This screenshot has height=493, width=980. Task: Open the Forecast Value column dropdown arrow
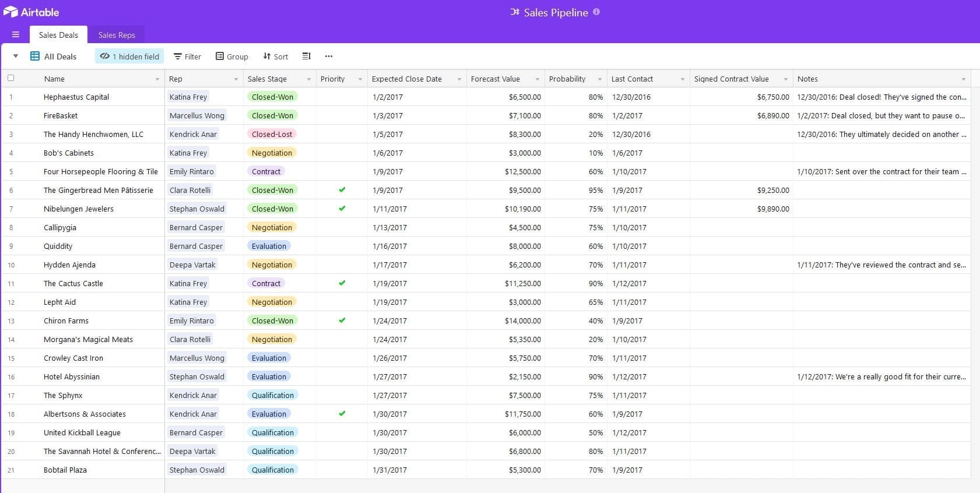coord(538,79)
